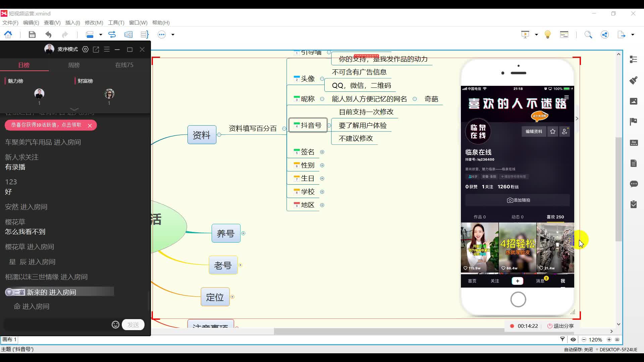Click the 发送 send button
Image resolution: width=644 pixels, height=362 pixels.
(133, 324)
